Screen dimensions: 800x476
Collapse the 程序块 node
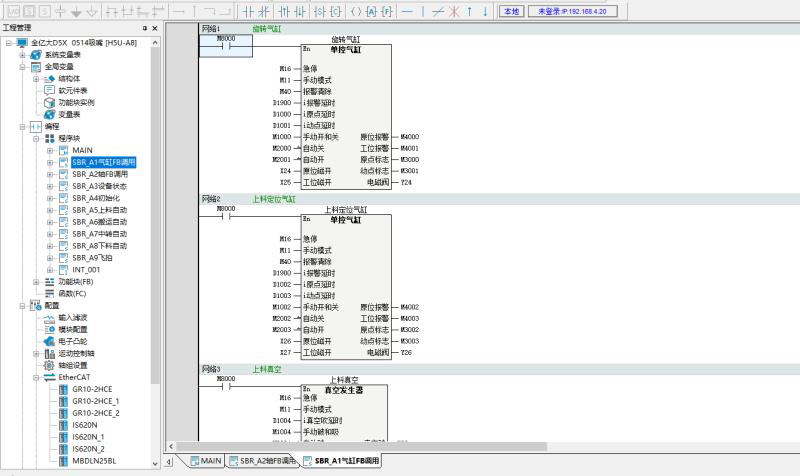(x=36, y=138)
